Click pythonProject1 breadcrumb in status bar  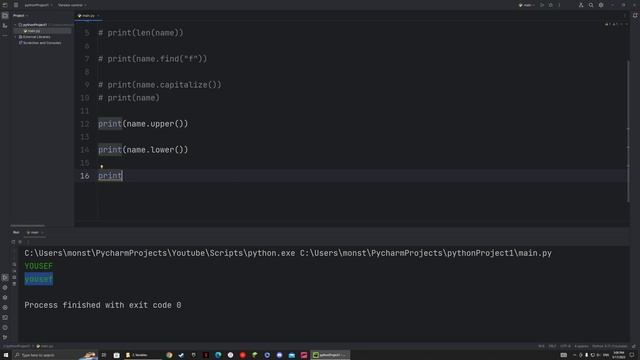coord(16,346)
